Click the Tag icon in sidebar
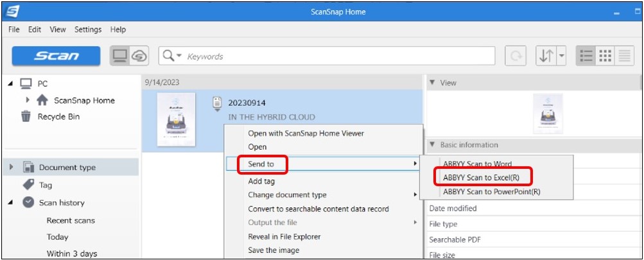Viewport: 644px width, 260px height. [28, 185]
